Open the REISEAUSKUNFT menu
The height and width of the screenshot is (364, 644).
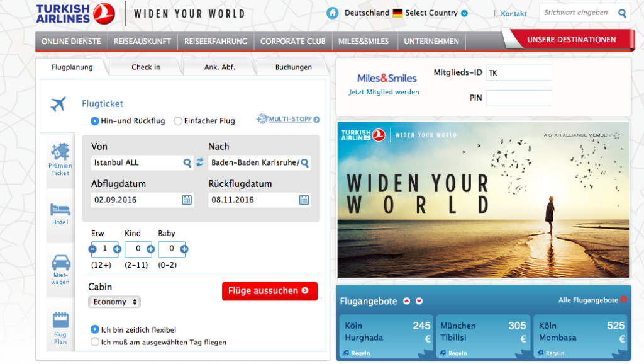tap(142, 41)
